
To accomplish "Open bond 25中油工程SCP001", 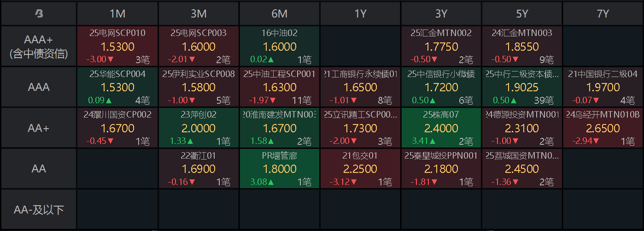I will click(x=280, y=74).
